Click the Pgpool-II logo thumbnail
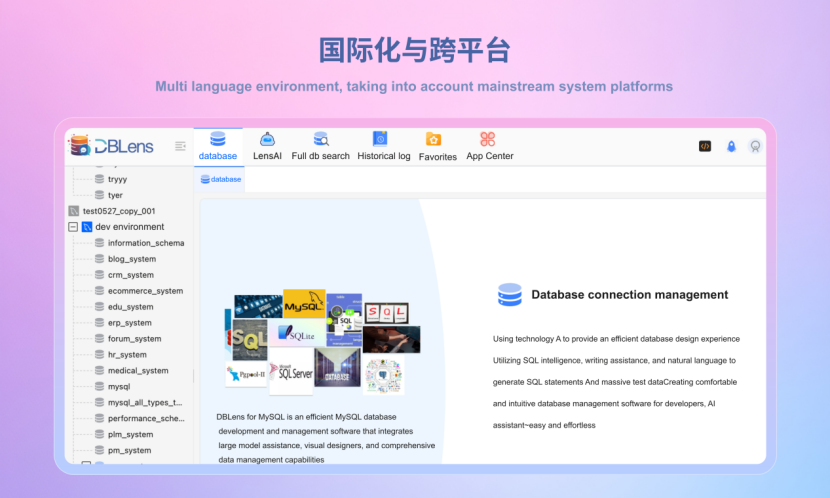Screen dimensions: 830x498 pyautogui.click(x=246, y=374)
